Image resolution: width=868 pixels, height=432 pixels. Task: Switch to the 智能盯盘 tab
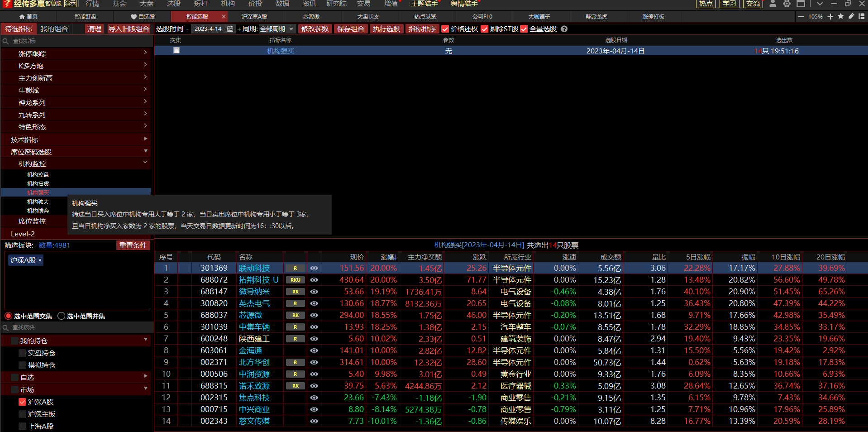click(85, 16)
